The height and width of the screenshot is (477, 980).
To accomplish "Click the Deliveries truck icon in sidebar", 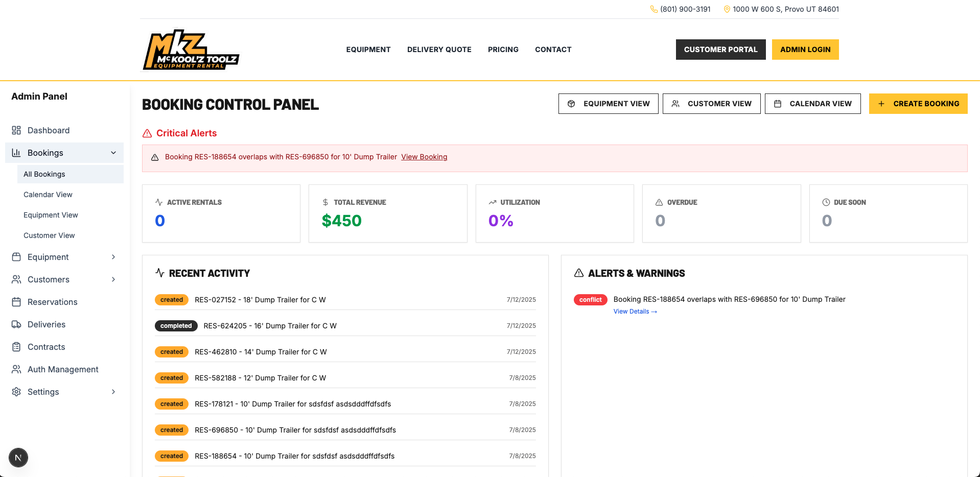I will coord(17,324).
